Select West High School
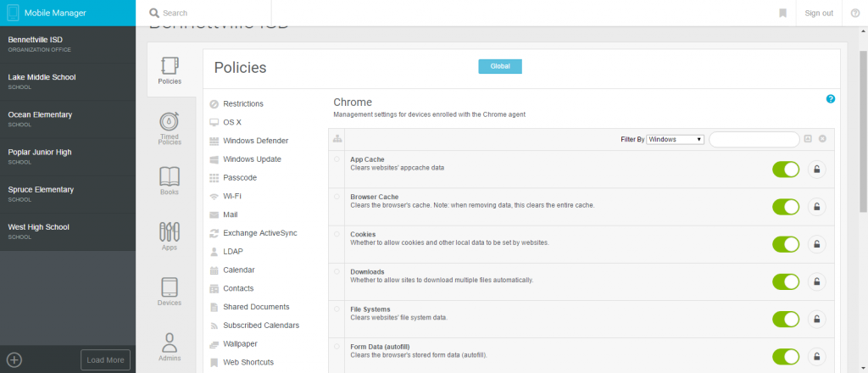Screen dimensions: 868x373 point(68,232)
